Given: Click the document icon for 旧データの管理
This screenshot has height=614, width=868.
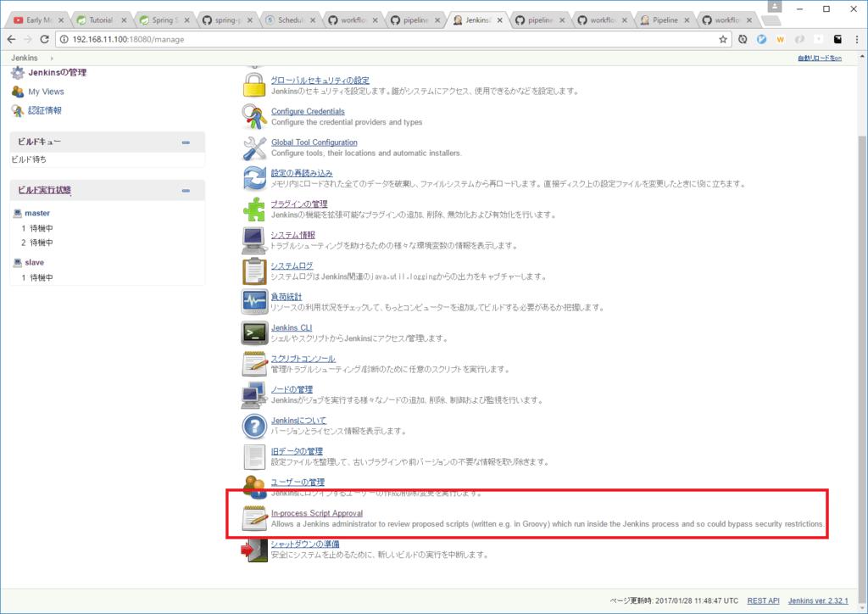Looking at the screenshot, I should click(254, 457).
